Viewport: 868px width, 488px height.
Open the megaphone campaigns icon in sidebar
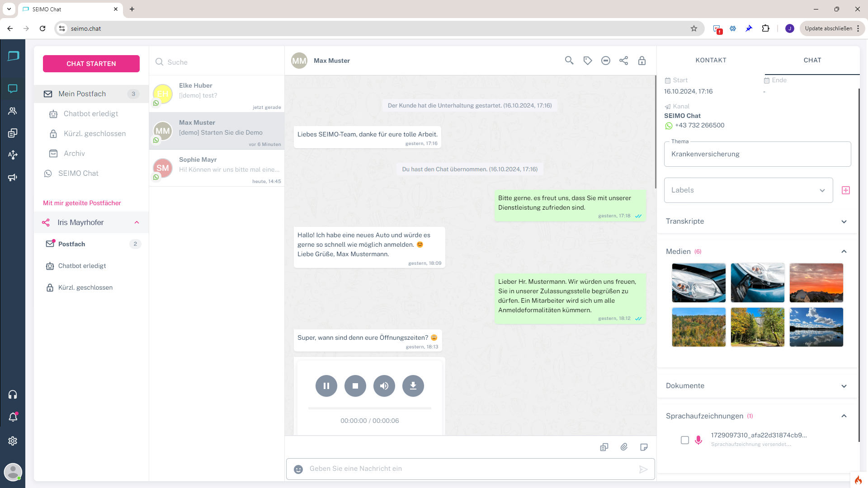tap(13, 177)
